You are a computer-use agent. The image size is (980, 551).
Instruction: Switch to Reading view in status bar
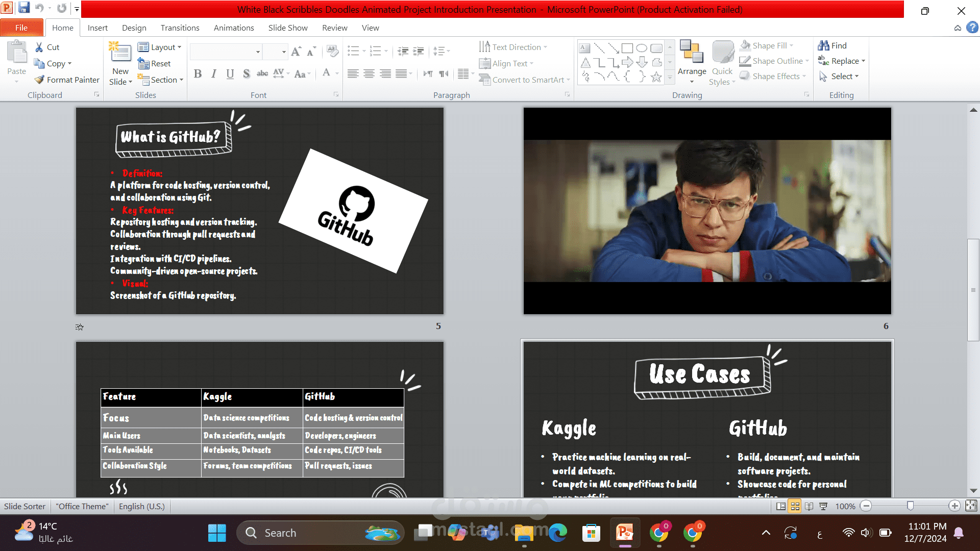tap(809, 506)
